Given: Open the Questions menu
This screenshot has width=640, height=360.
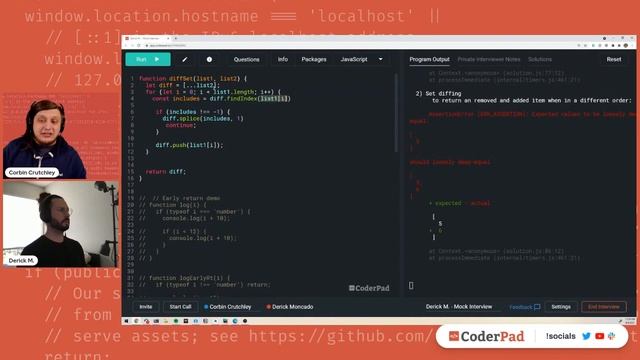Looking at the screenshot, I should coord(246,60).
